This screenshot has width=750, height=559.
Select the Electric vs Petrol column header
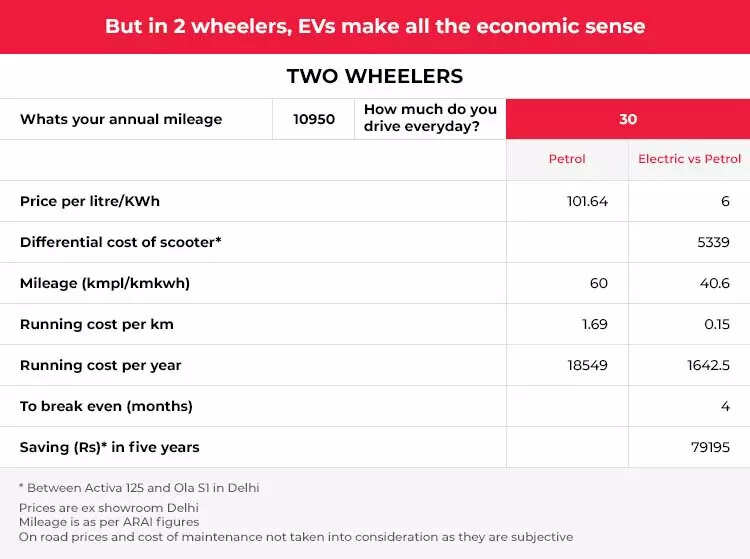tap(690, 159)
